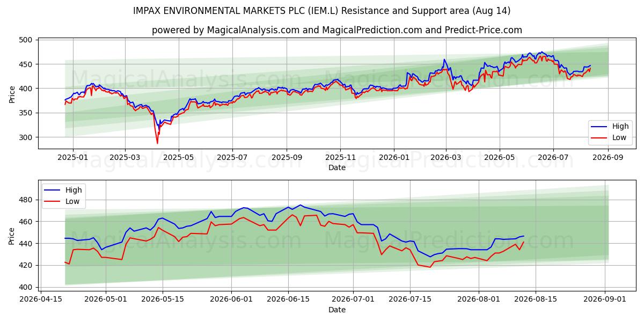Click the 2025-03 date tick label
This screenshot has height=322, width=644.
pyautogui.click(x=125, y=157)
